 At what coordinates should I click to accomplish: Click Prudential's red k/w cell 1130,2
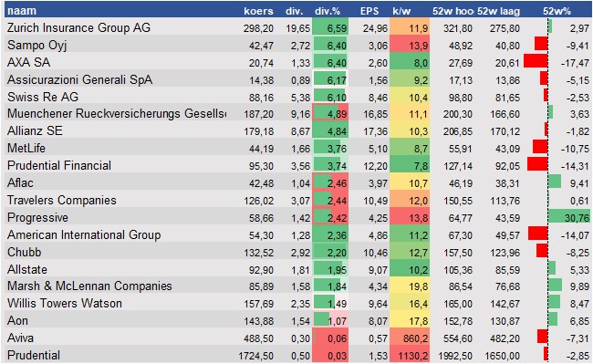click(410, 355)
